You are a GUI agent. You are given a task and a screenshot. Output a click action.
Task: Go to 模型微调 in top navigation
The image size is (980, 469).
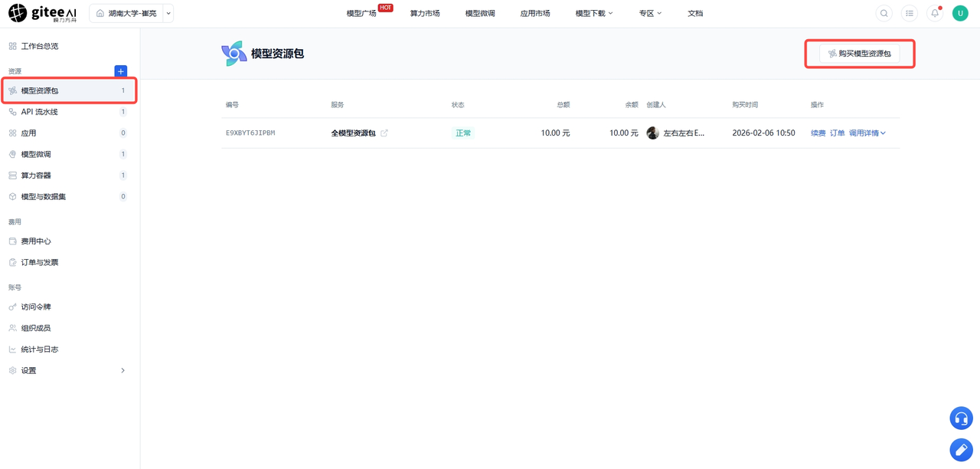(480, 13)
